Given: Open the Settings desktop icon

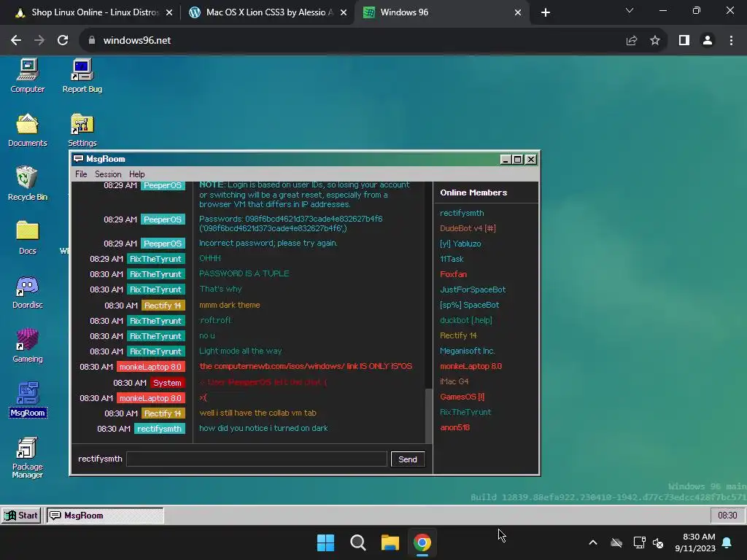Looking at the screenshot, I should pyautogui.click(x=82, y=130).
